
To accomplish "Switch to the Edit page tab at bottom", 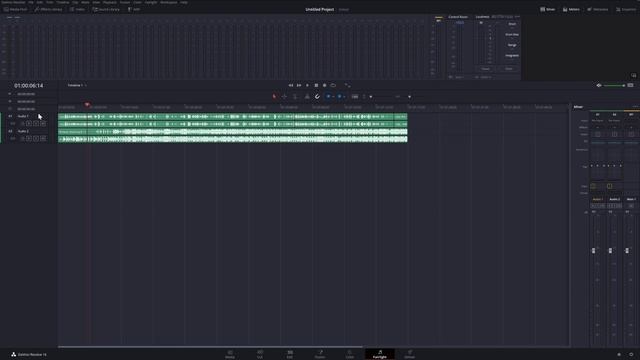I will click(x=290, y=354).
